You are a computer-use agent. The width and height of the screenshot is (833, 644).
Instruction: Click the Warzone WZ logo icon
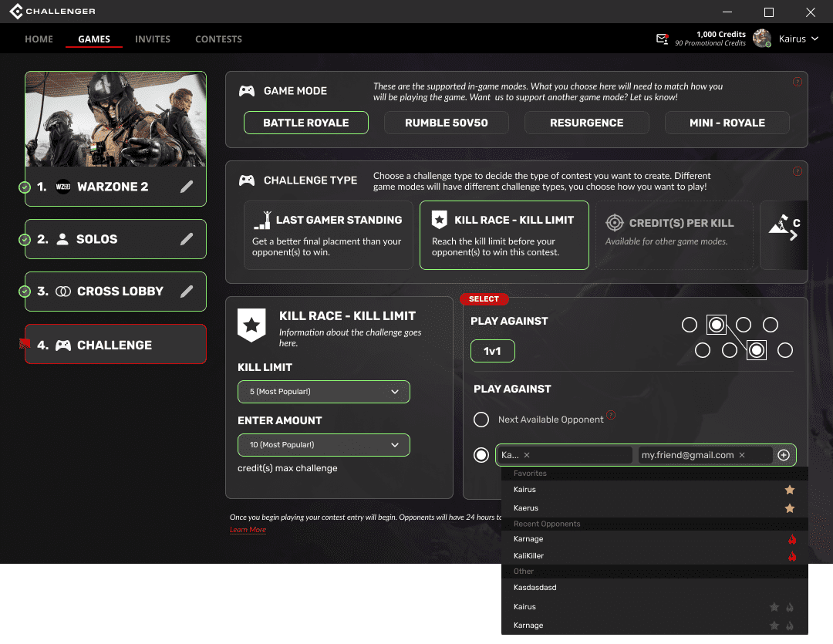pos(63,187)
